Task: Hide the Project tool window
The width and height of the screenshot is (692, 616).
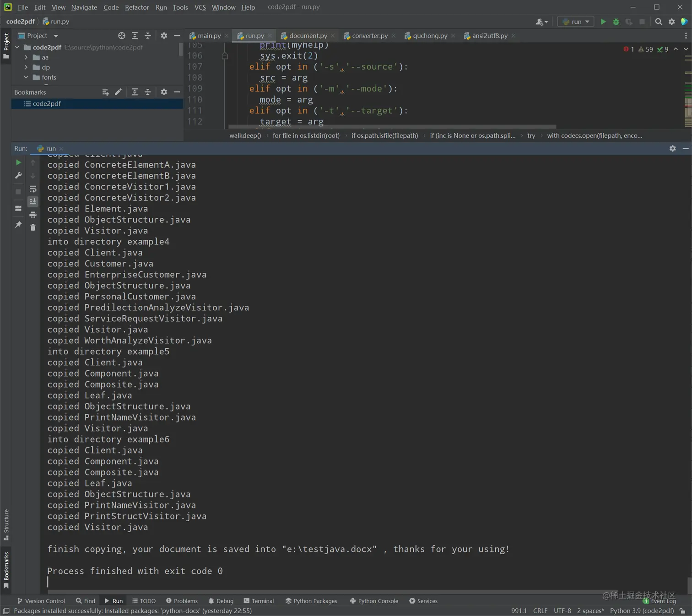Action: pyautogui.click(x=177, y=36)
